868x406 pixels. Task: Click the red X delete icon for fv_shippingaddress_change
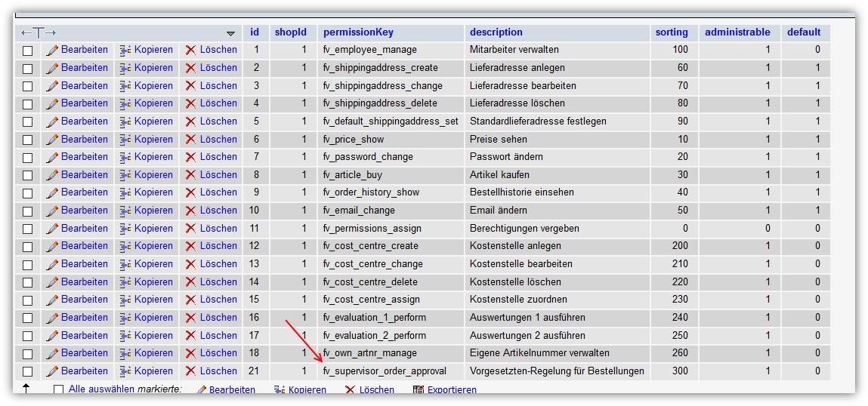(x=190, y=86)
